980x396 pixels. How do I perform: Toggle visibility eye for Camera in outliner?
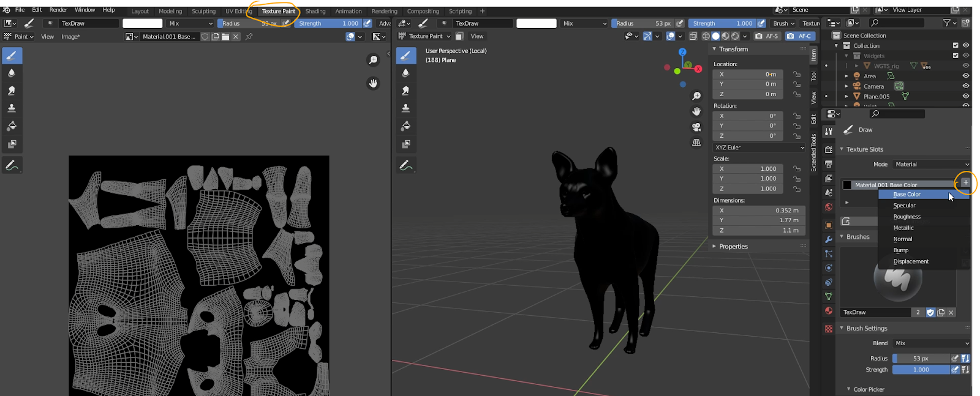click(966, 86)
